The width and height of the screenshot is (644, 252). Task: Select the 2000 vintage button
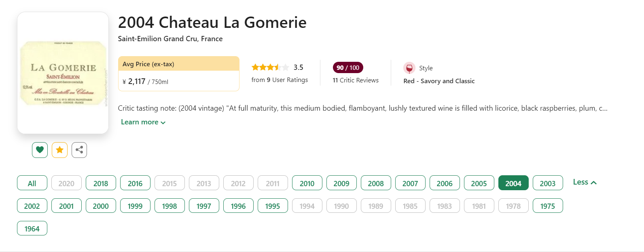[101, 206]
